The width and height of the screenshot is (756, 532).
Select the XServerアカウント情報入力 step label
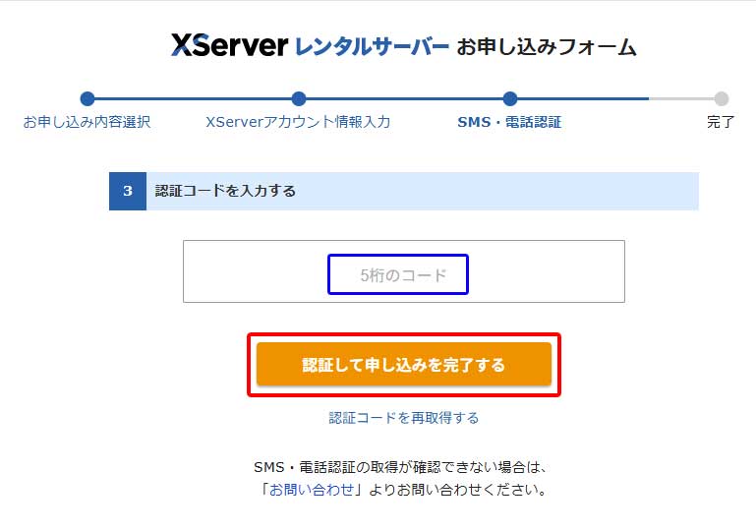point(298,122)
